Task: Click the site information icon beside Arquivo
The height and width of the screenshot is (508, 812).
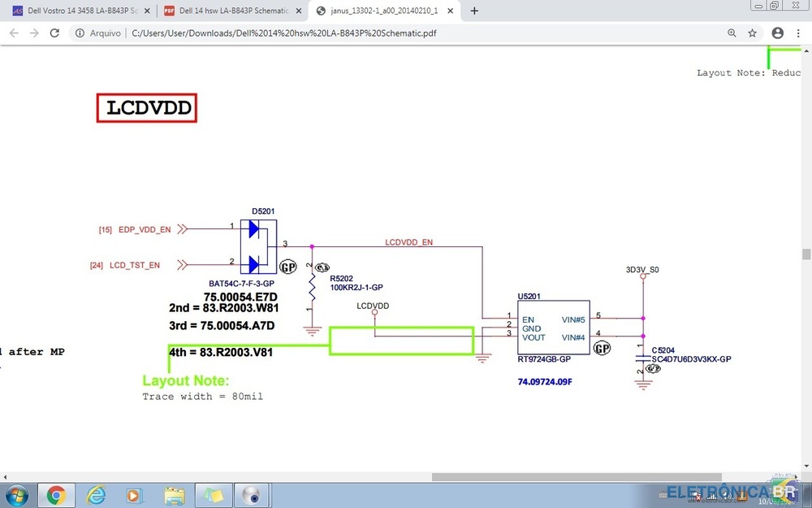Action: pyautogui.click(x=80, y=33)
